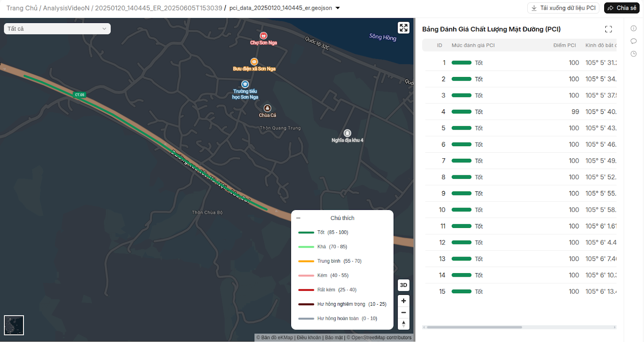Click the CT.05 road shield
Viewport: 644px width, 342px height.
click(x=80, y=95)
